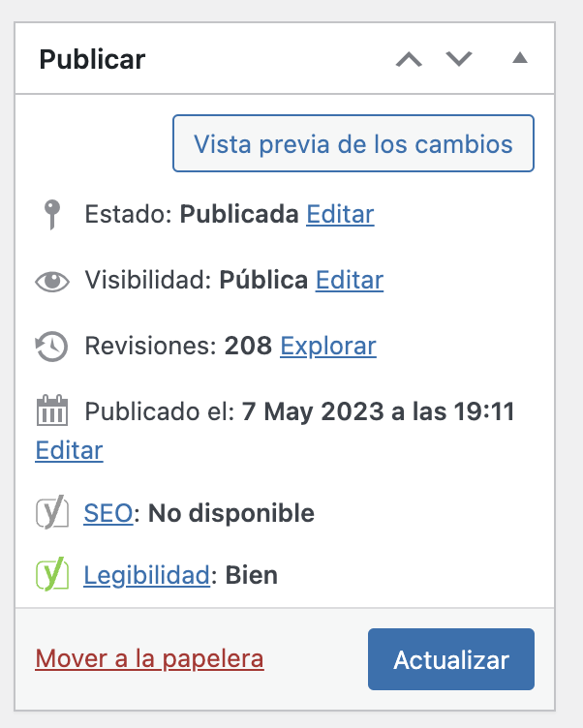Click the green Yoast Legibilidad icon
Screen dimensions: 583x728
click(x=52, y=576)
